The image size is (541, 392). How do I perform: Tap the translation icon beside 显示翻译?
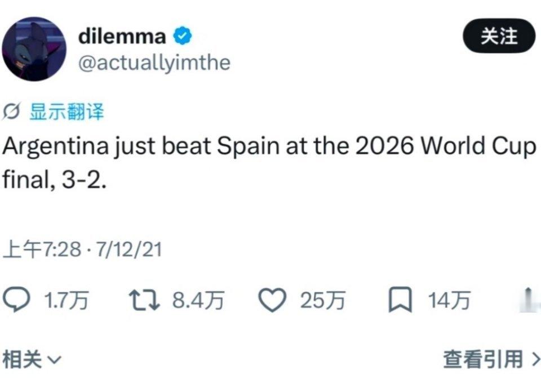point(11,111)
